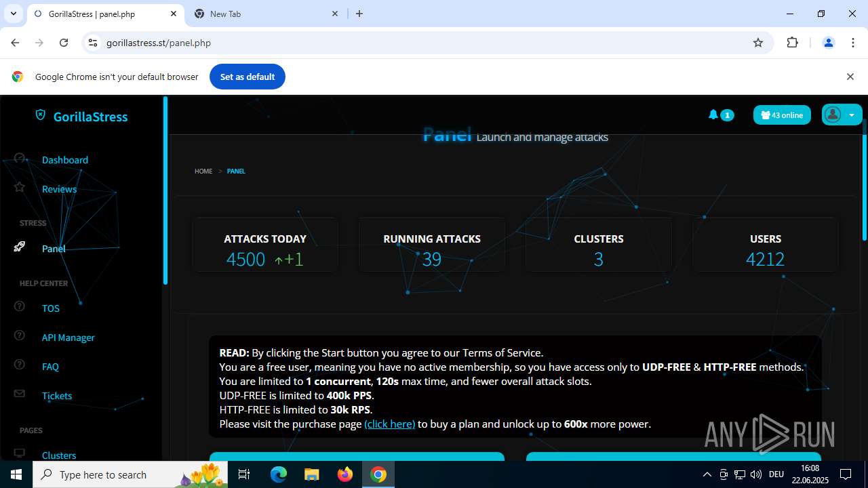Open the TOS help page

click(x=51, y=308)
